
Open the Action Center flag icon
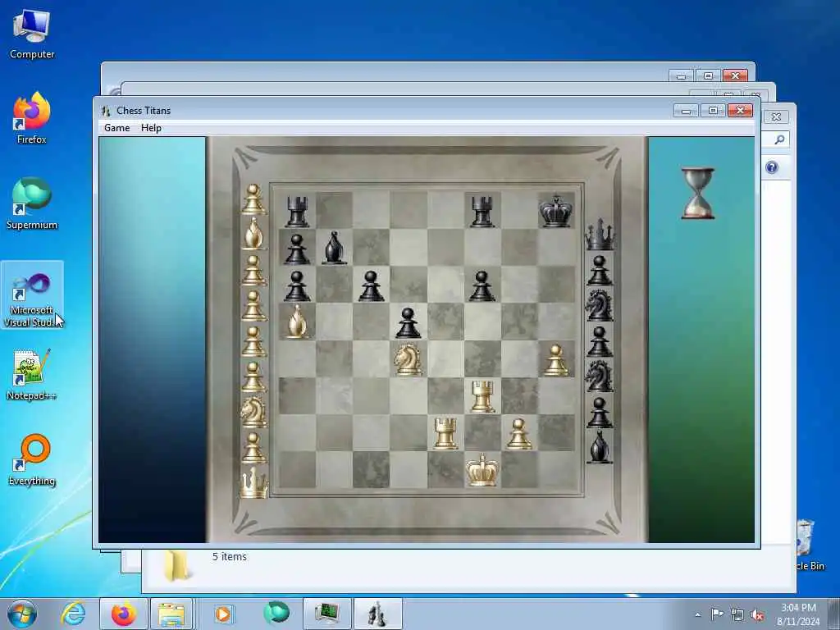[x=717, y=614]
